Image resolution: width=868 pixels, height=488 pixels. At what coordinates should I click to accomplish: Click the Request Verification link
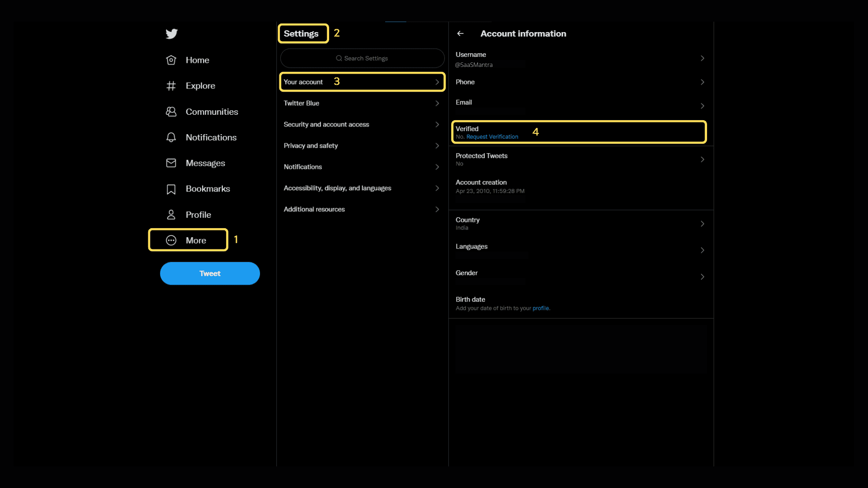[492, 137]
